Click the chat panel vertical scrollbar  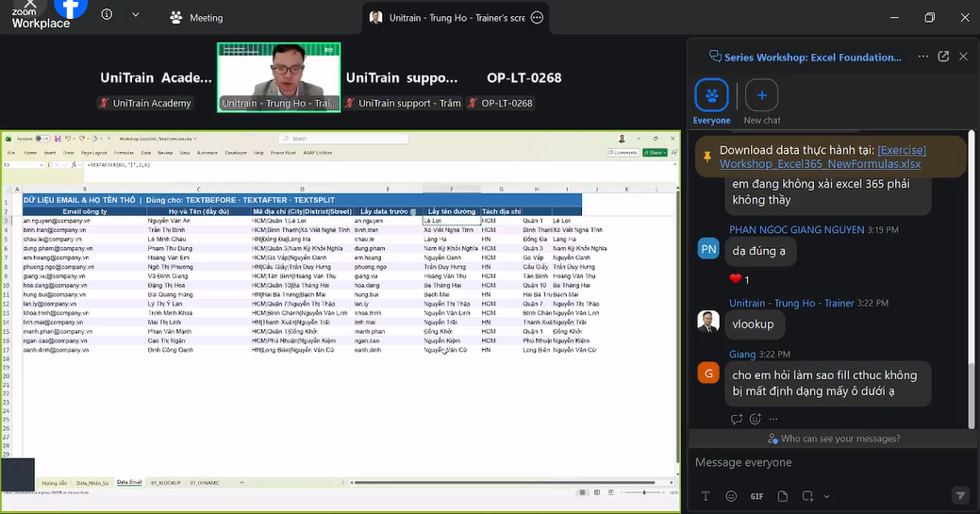[x=972, y=394]
